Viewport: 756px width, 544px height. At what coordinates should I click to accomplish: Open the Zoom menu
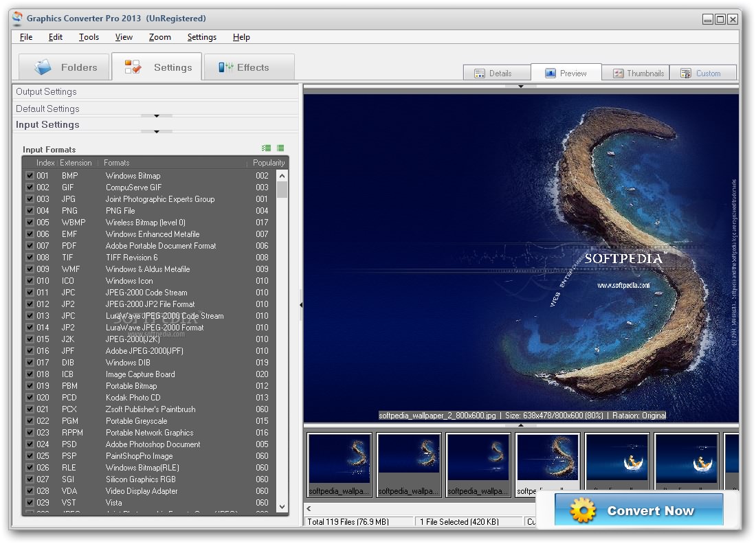pos(159,37)
